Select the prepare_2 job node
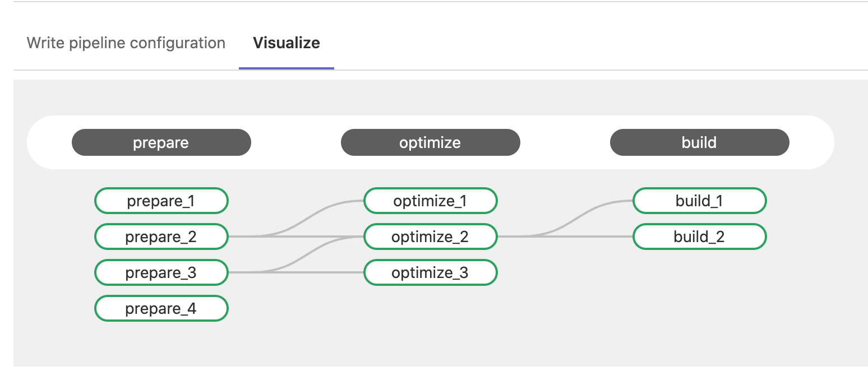 pos(161,237)
